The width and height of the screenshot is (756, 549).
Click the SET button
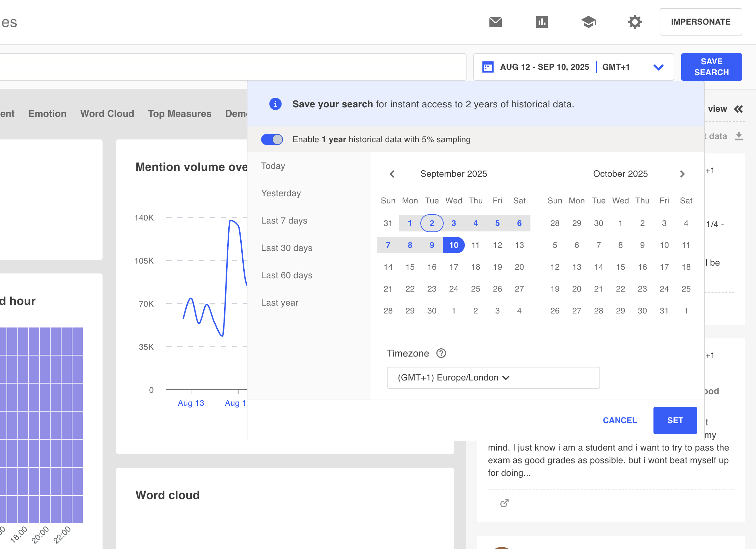click(675, 420)
